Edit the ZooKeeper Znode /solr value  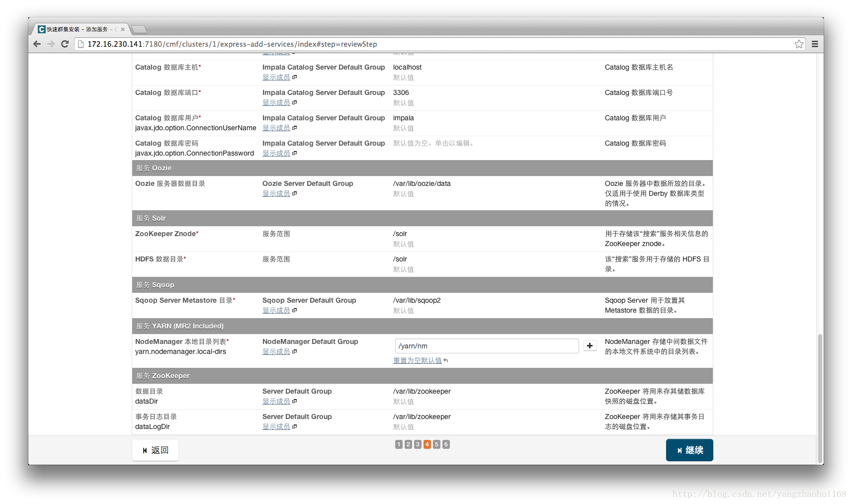tap(400, 234)
